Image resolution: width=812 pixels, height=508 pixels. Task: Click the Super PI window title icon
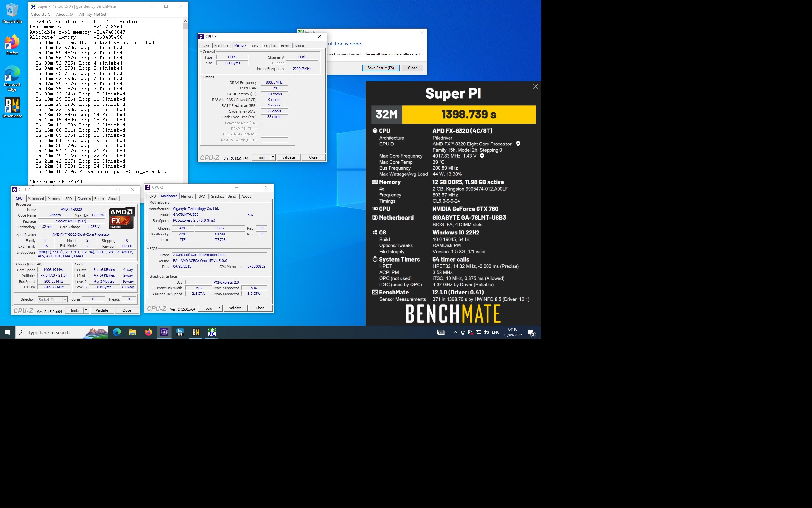tap(33, 6)
